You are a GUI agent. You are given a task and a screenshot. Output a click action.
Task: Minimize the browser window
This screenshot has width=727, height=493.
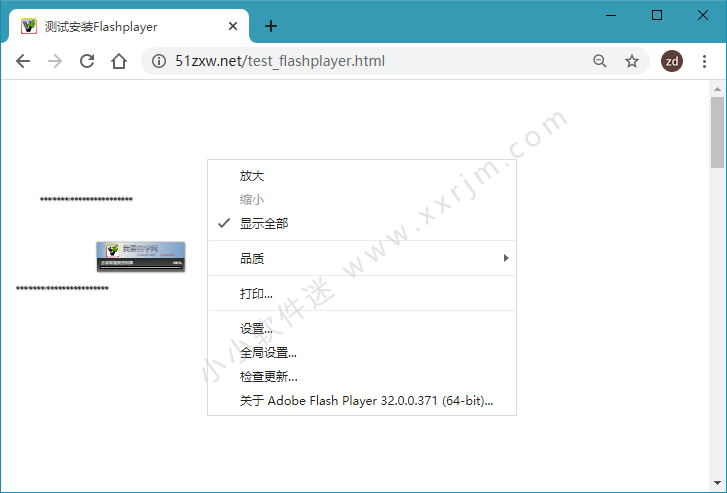[x=611, y=15]
